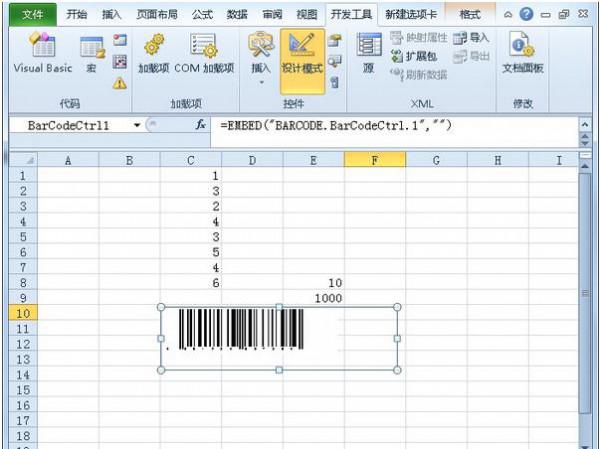Toggle the Use Relative References icon
Image resolution: width=600 pixels, height=449 pixels.
tap(120, 61)
